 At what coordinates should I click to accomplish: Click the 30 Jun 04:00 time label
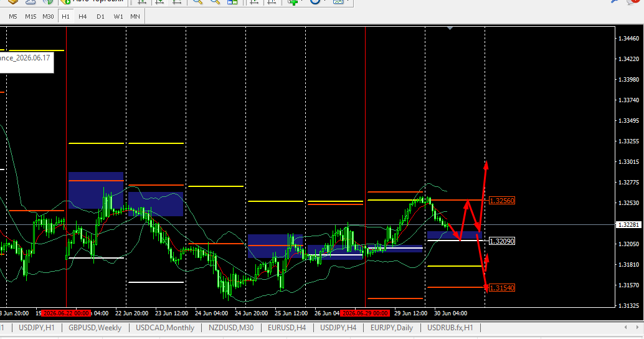point(450,313)
